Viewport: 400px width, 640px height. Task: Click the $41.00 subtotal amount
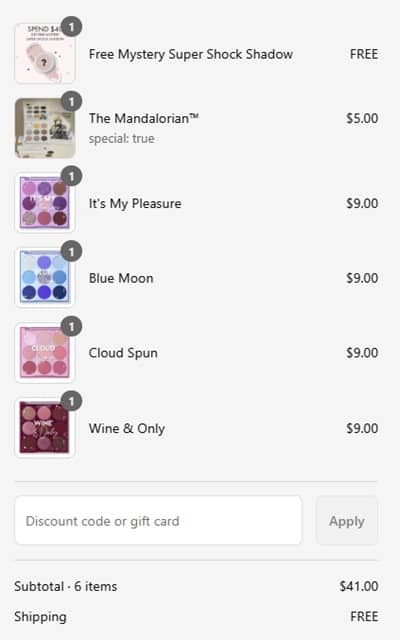[x=359, y=586]
